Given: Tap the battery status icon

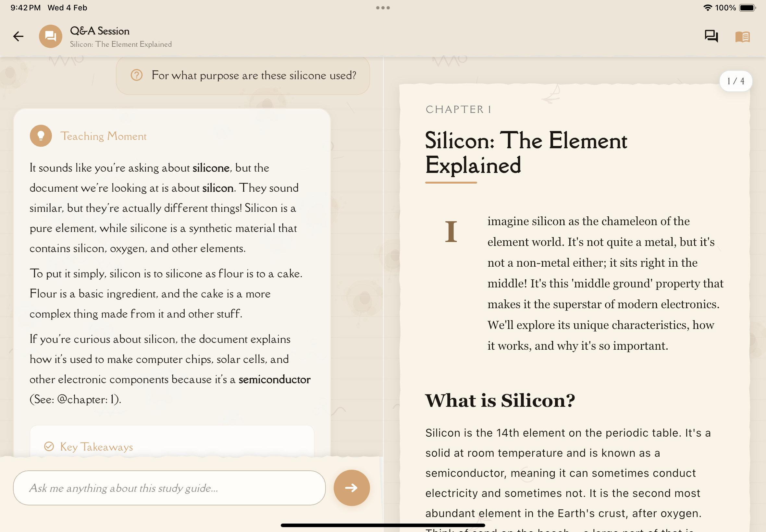Looking at the screenshot, I should pyautogui.click(x=747, y=8).
